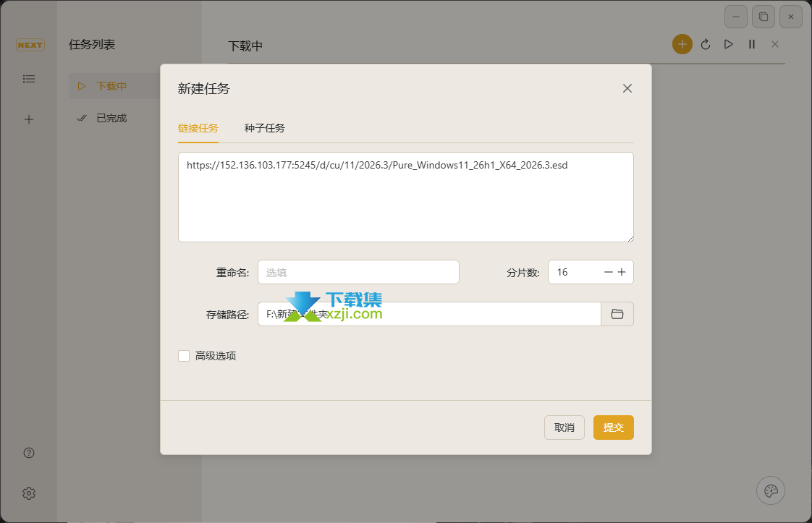This screenshot has width=812, height=523.
Task: Submit the new task with 提交
Action: click(x=613, y=428)
